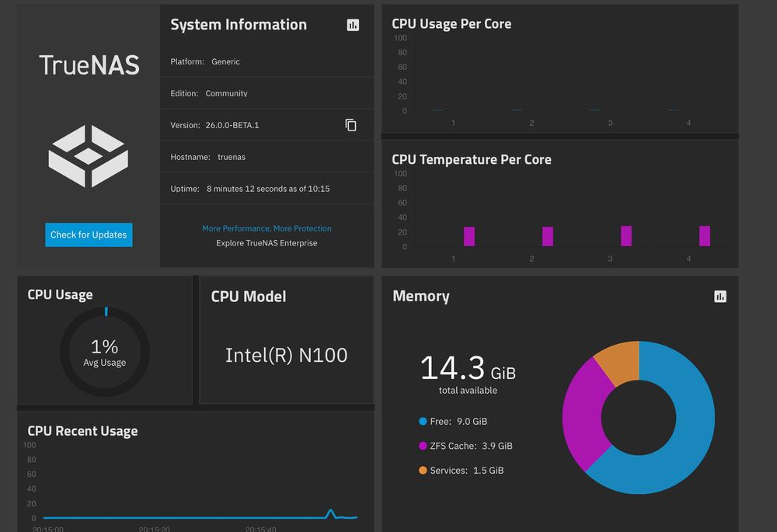Click the TrueNAS cube logo

click(x=89, y=156)
